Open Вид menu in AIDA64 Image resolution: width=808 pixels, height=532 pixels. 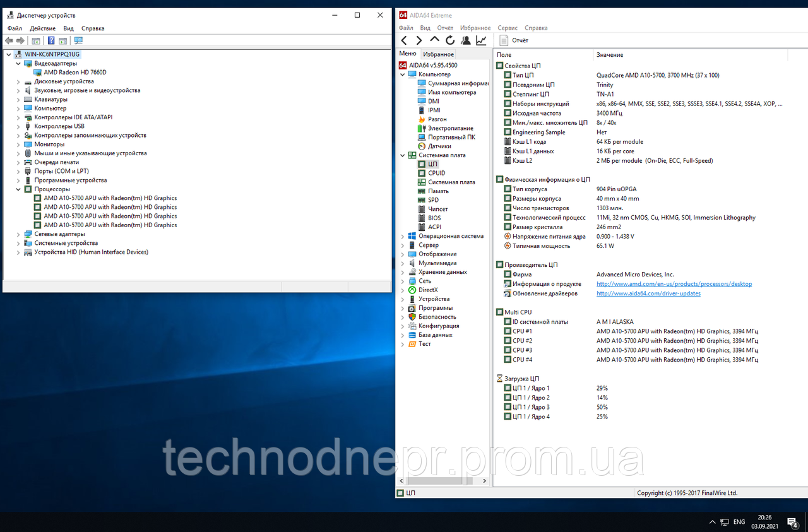pos(425,28)
